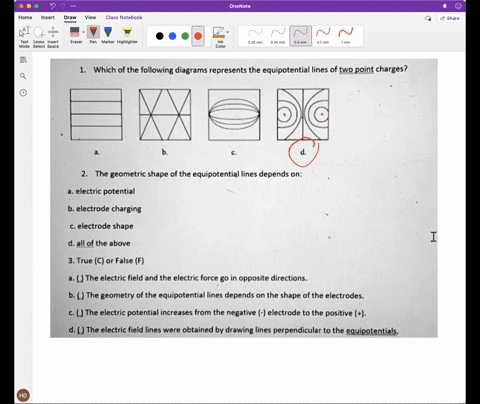Image resolution: width=480 pixels, height=404 pixels.
Task: Click the statement about potential increasing from negative electrode
Action: pyautogui.click(x=217, y=313)
